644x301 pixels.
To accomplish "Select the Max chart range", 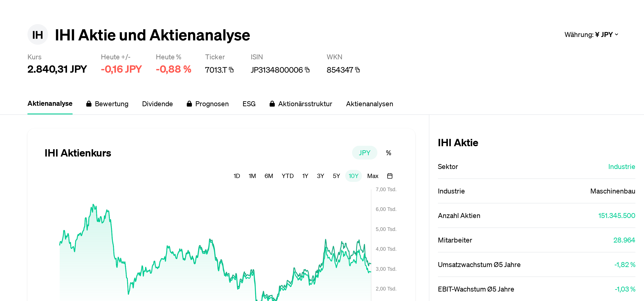I will (x=372, y=176).
